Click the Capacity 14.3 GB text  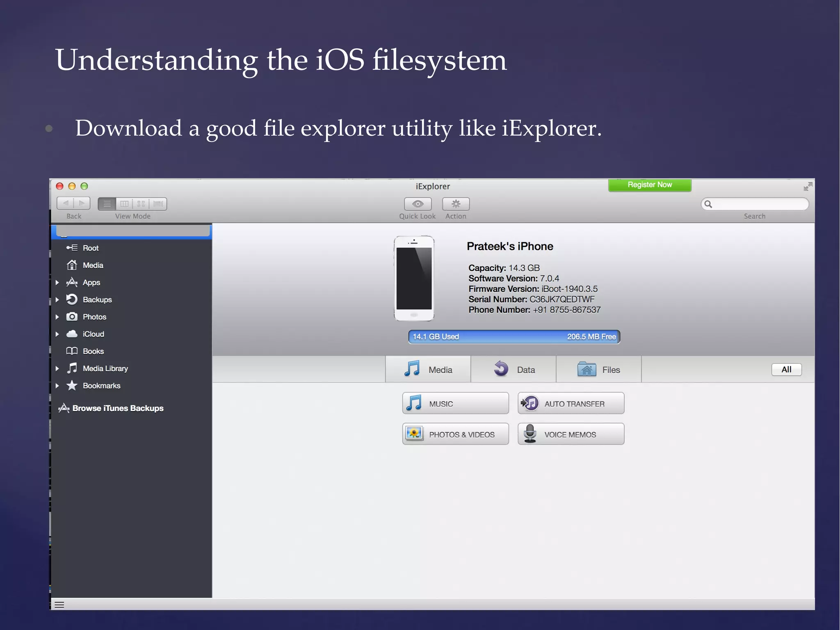tap(504, 268)
